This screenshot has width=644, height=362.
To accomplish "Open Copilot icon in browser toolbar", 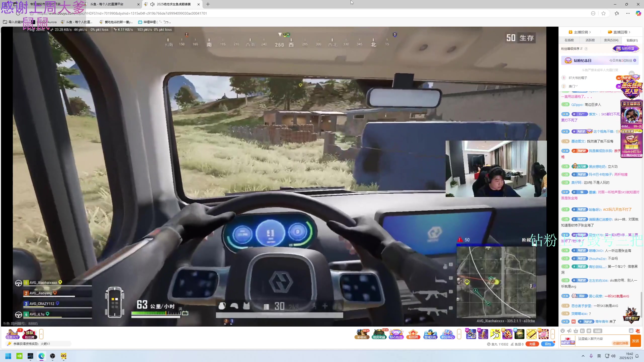I will [638, 13].
